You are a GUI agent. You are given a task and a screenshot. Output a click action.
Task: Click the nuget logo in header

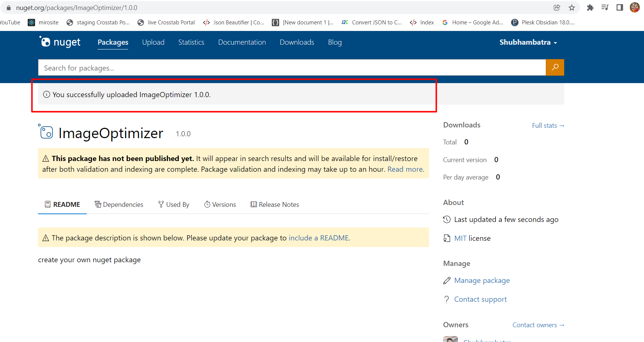60,42
